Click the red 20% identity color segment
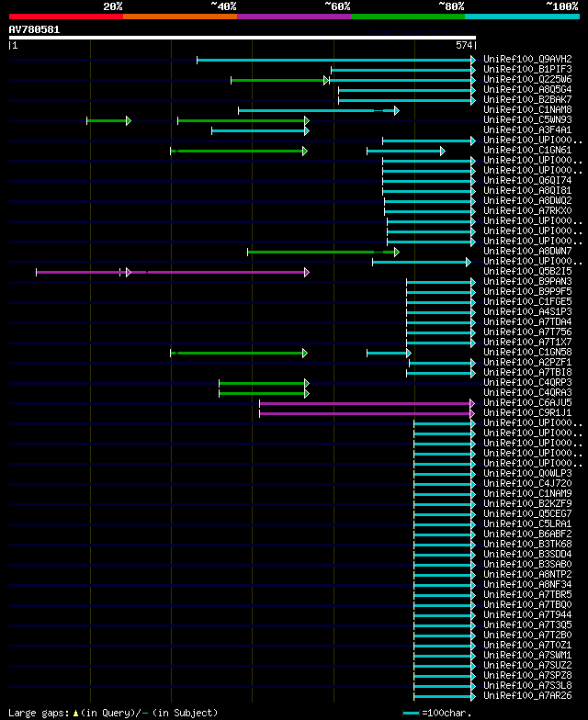Image resolution: width=588 pixels, height=720 pixels. (x=66, y=17)
